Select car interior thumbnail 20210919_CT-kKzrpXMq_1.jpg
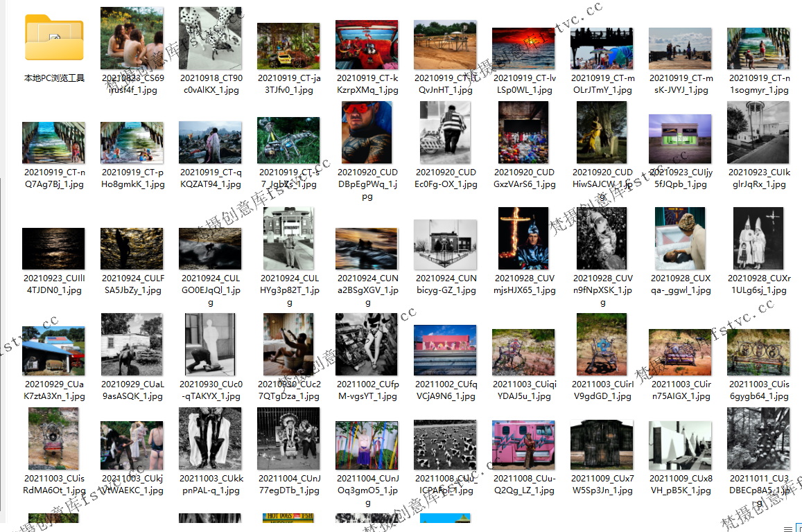This screenshot has width=802, height=532. pyautogui.click(x=367, y=44)
